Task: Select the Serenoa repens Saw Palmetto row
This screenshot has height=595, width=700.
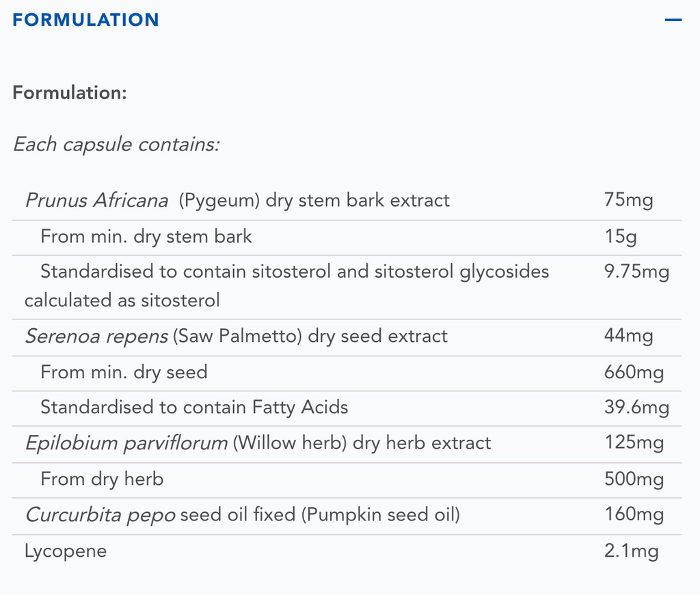Action: (237, 336)
